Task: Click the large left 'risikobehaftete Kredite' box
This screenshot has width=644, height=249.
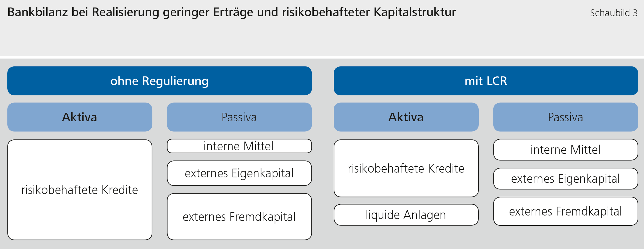Action: [80, 190]
